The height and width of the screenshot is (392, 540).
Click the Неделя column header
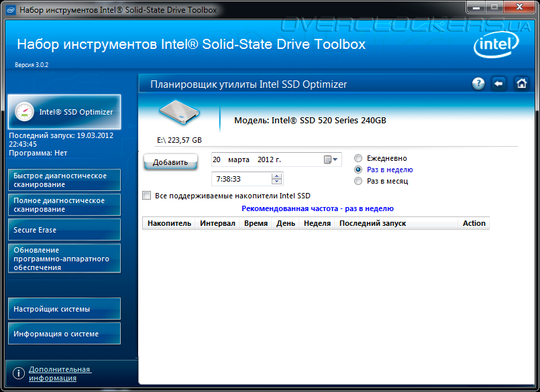[x=317, y=223]
